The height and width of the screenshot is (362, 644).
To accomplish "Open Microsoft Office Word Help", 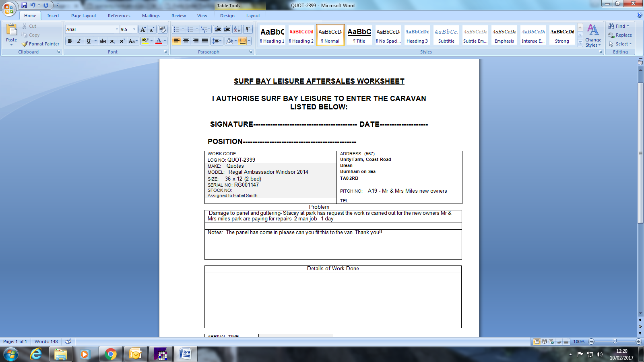I will [x=640, y=15].
